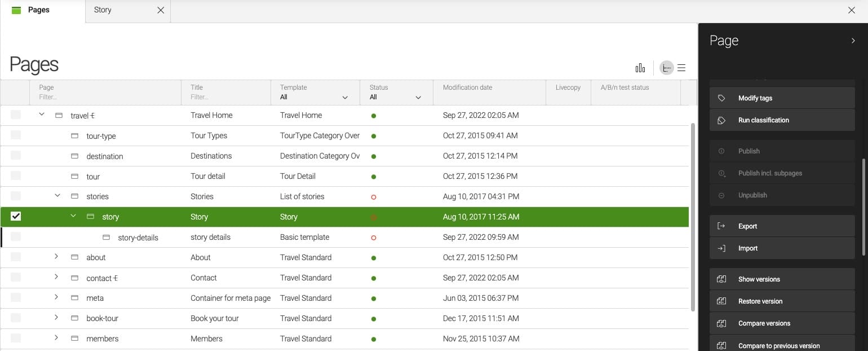Screen dimensions: 868x351
Task: Switch to flat list view icon
Action: 681,68
